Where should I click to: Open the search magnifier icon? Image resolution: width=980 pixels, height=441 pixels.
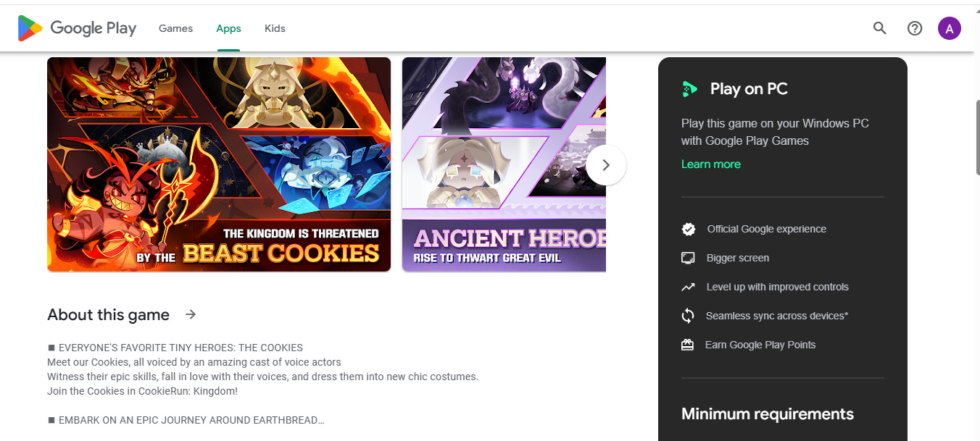879,28
